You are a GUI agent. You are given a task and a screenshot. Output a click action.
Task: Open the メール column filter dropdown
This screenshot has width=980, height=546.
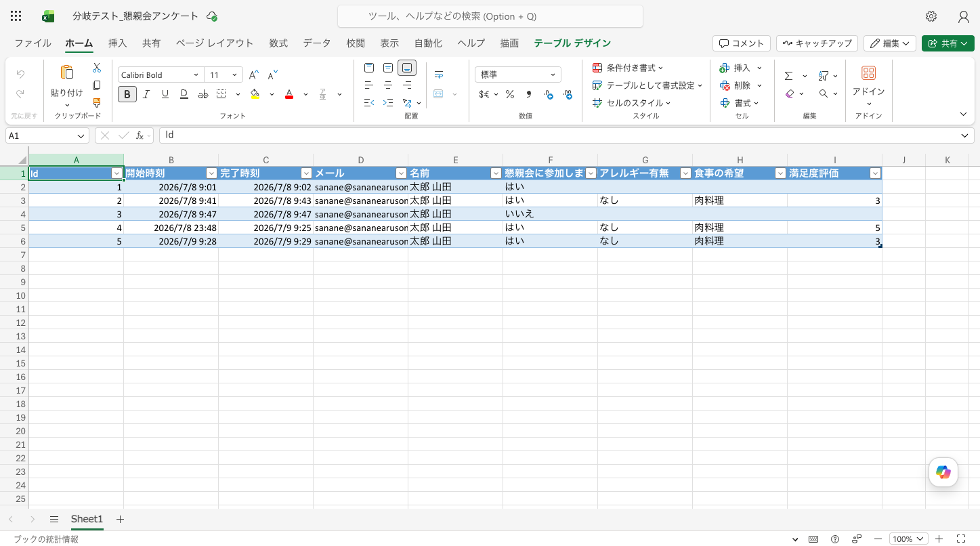click(401, 173)
